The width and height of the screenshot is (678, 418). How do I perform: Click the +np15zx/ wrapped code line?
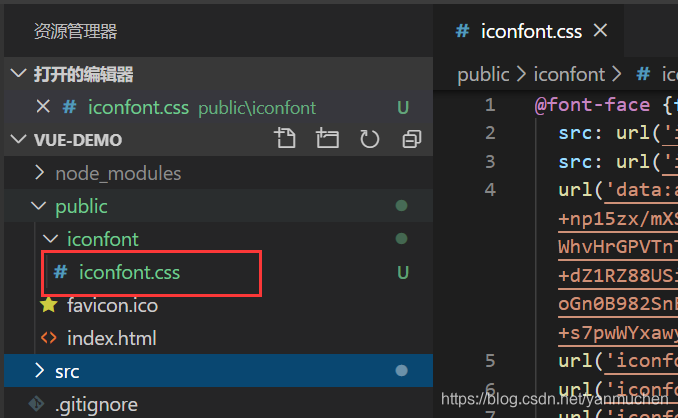coord(618,219)
